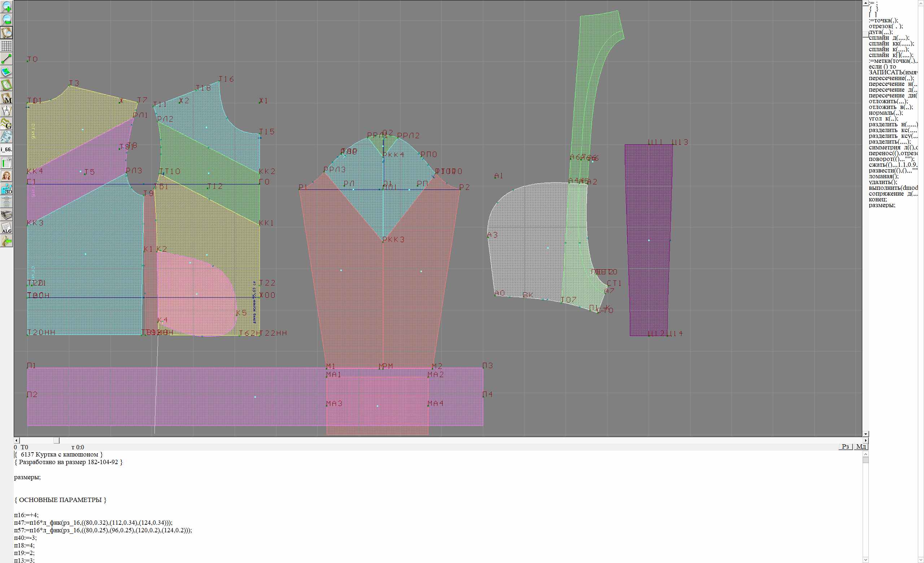Insert 'пересечение(.,);' operator from side list

pos(891,78)
